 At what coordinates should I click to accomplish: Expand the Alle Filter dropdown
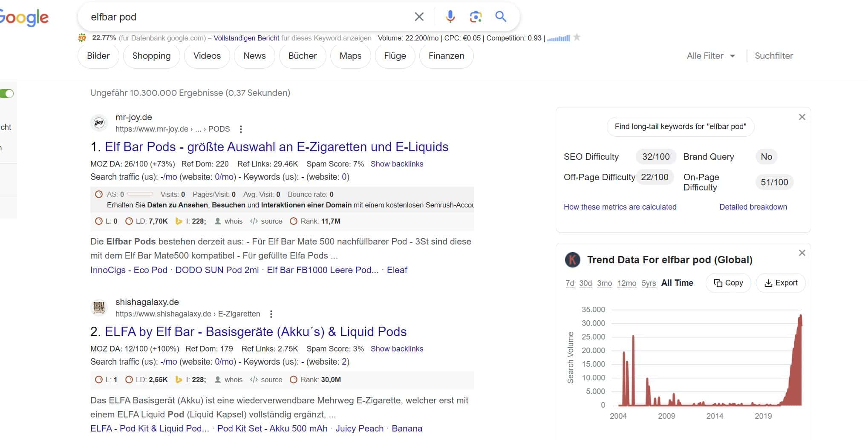click(x=711, y=56)
